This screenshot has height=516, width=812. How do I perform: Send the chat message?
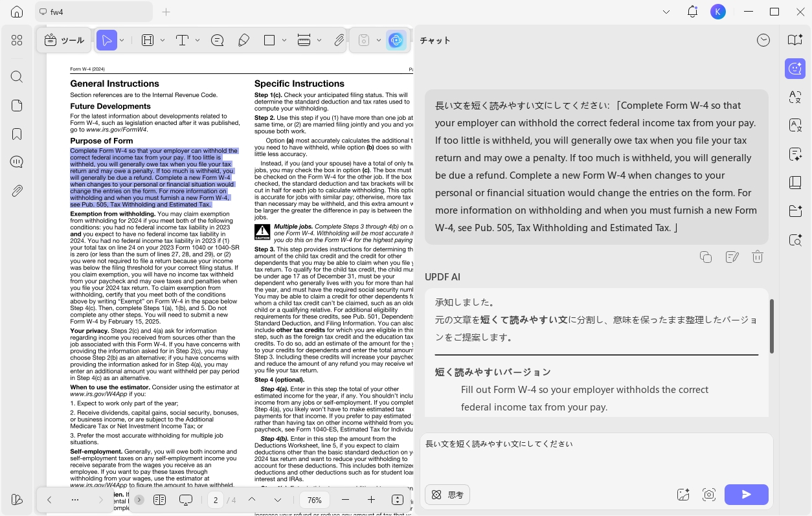(x=747, y=495)
